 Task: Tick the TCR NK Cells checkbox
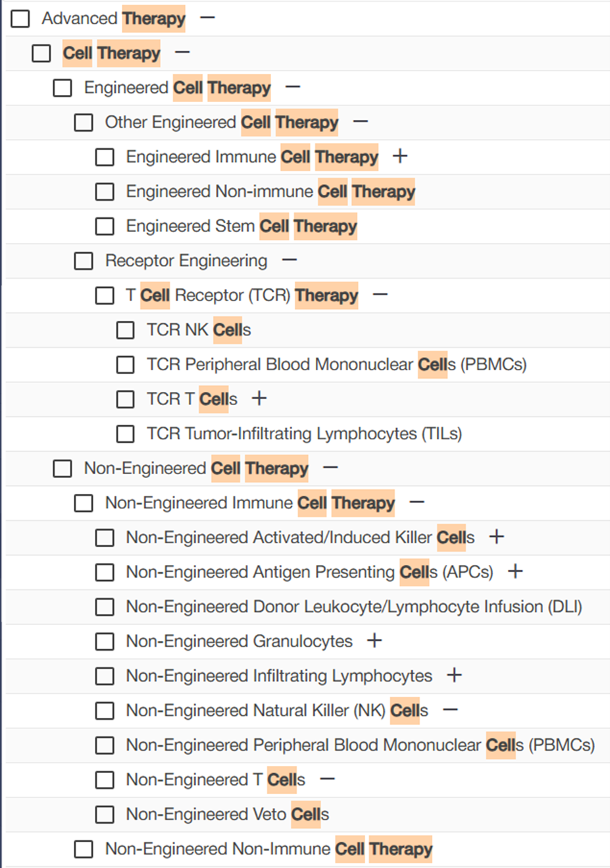(126, 330)
